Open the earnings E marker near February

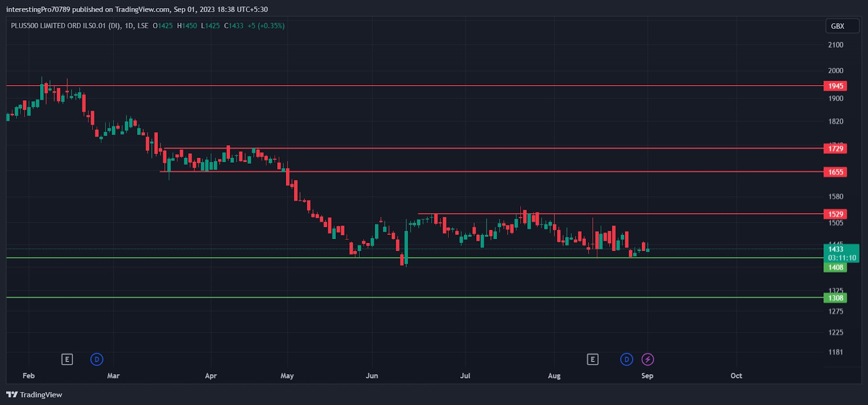pos(67,359)
